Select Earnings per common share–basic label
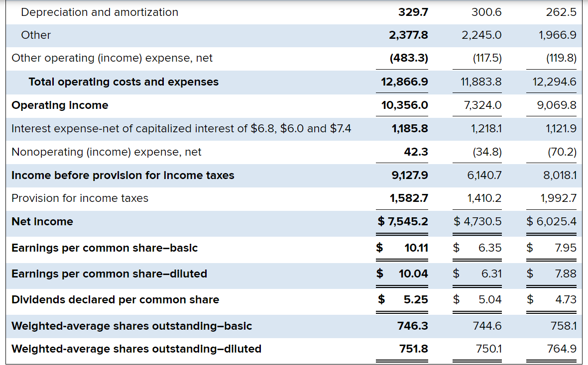 click(x=105, y=248)
